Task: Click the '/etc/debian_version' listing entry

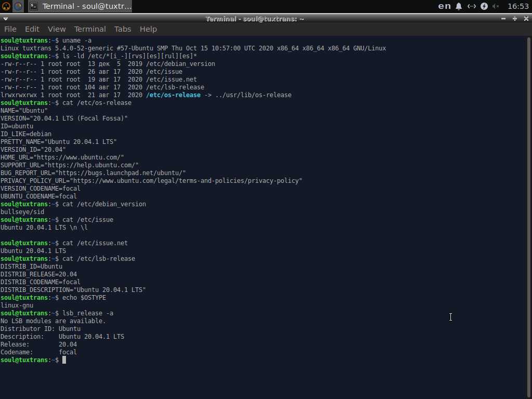Action: pos(180,64)
